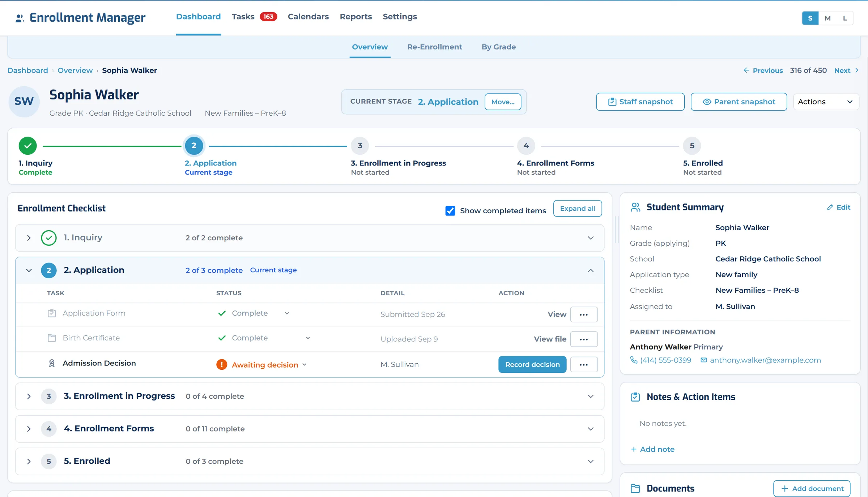Click the Student Summary people icon
The image size is (868, 497).
tap(635, 207)
